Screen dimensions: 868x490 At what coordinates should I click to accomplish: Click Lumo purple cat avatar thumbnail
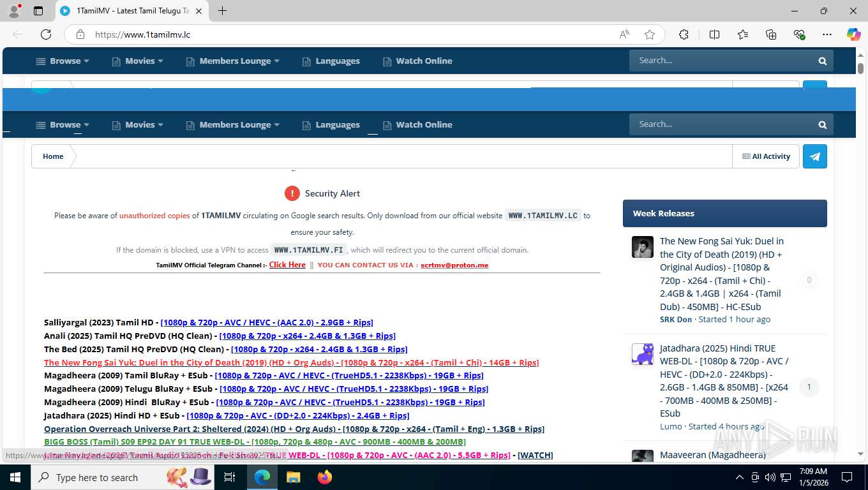[643, 354]
